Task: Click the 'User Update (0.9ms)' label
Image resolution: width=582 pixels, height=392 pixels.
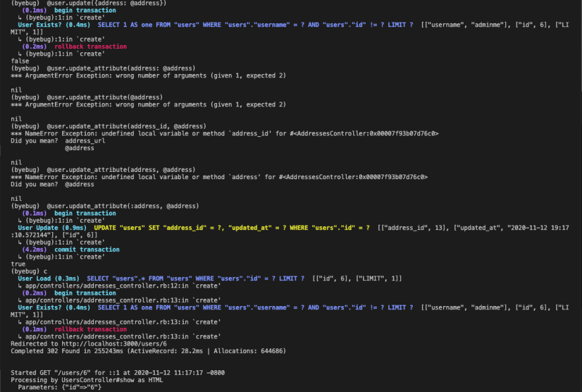Action: coord(52,227)
